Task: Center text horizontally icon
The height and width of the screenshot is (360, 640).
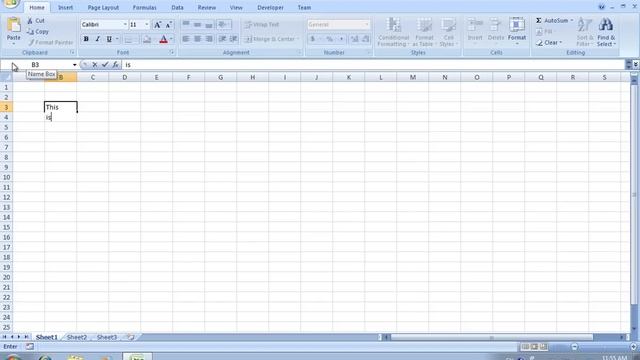Action: (198, 39)
